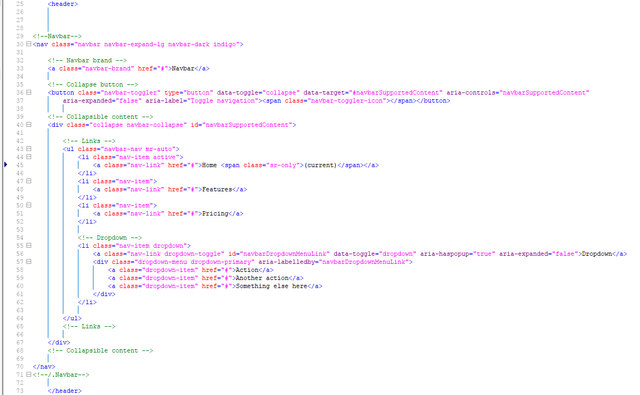Click line number 37 in the gutter
640x395 pixels.
(20, 101)
